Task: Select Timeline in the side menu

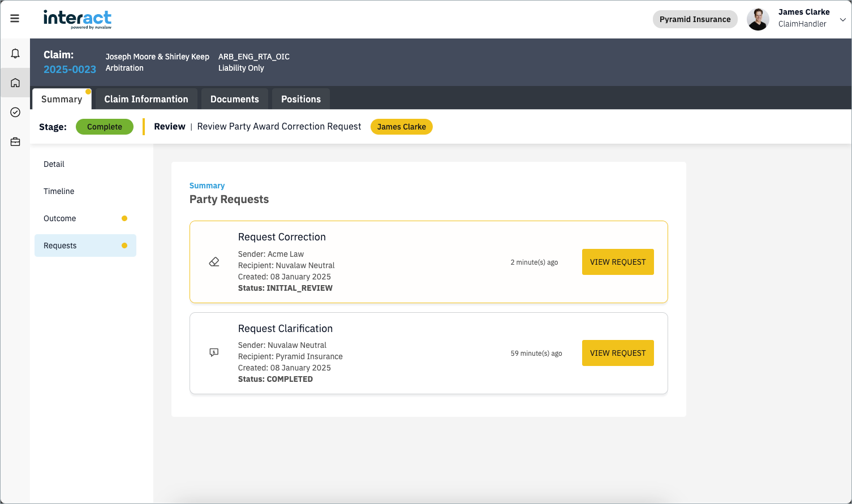Action: [85, 191]
